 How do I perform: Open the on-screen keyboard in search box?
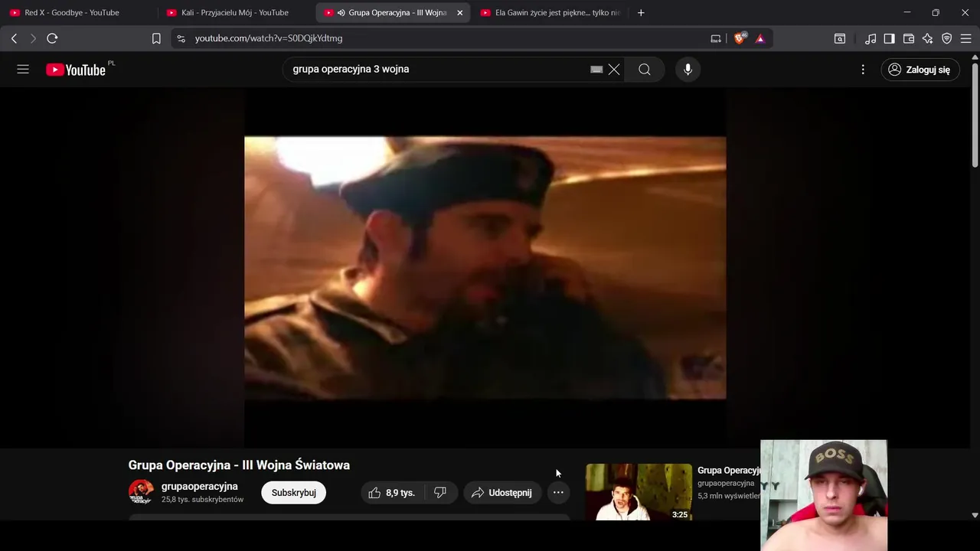pyautogui.click(x=596, y=70)
